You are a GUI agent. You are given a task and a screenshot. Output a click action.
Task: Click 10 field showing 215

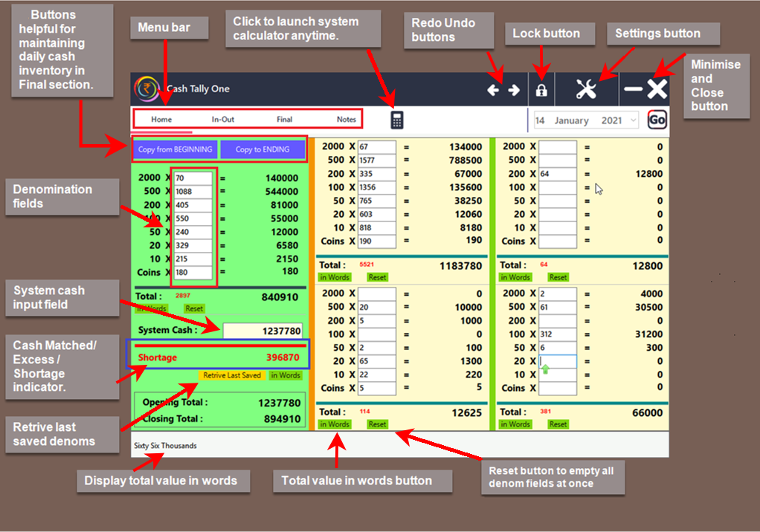tap(193, 259)
